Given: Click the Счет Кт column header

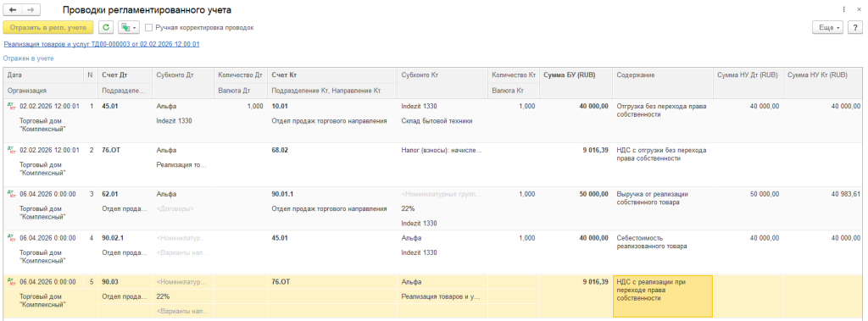Looking at the screenshot, I should click(332, 75).
